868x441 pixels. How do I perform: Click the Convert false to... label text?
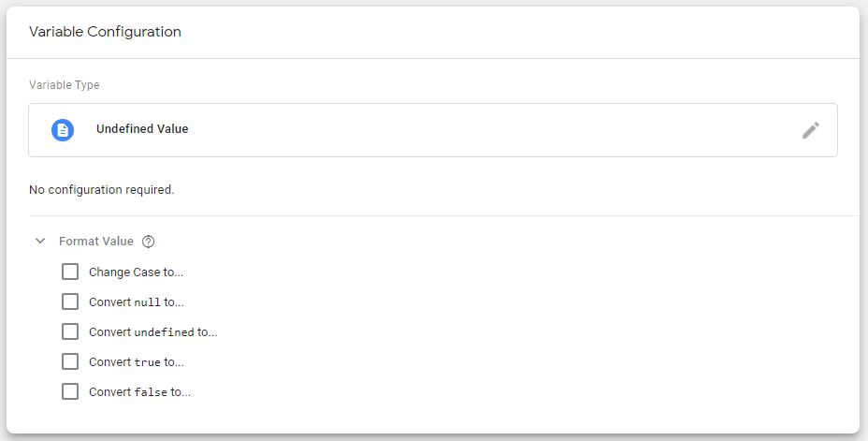point(140,391)
